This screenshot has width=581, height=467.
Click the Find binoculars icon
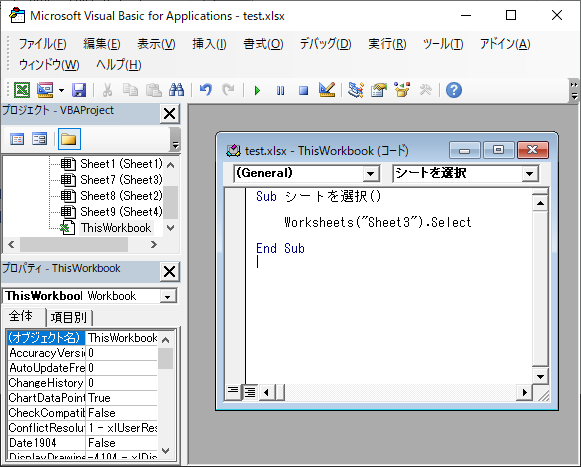[176, 90]
